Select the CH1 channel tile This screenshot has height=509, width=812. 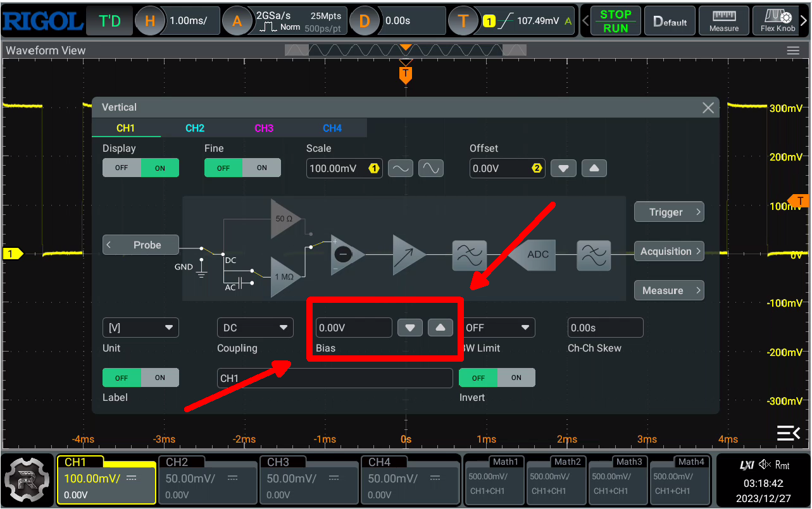(x=106, y=480)
